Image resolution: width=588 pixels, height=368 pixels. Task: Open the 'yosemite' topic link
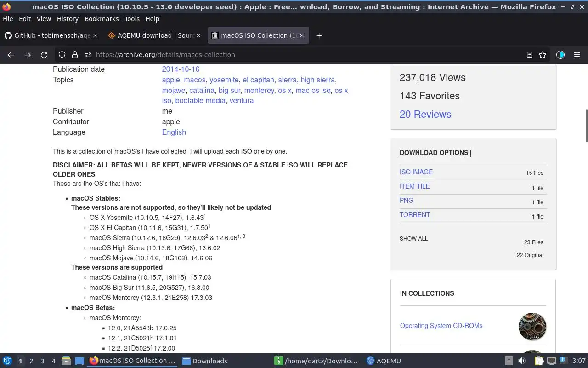point(224,80)
